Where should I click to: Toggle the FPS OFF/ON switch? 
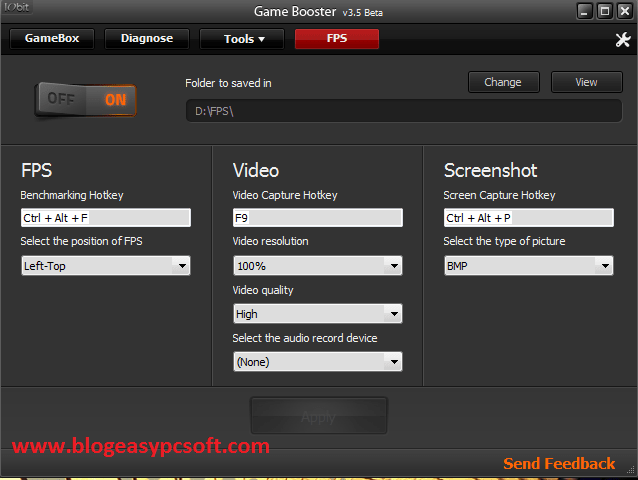pyautogui.click(x=85, y=100)
